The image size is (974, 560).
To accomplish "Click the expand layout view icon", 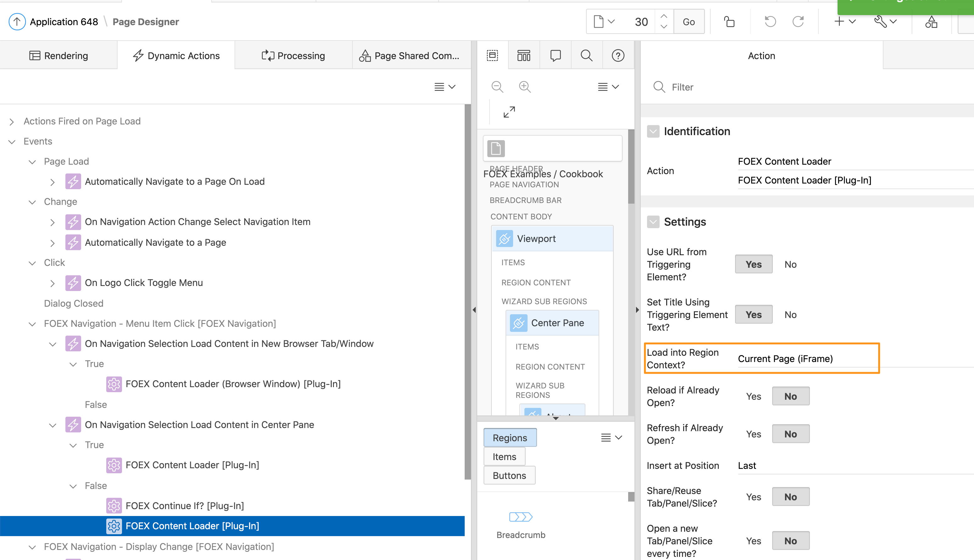I will (509, 112).
